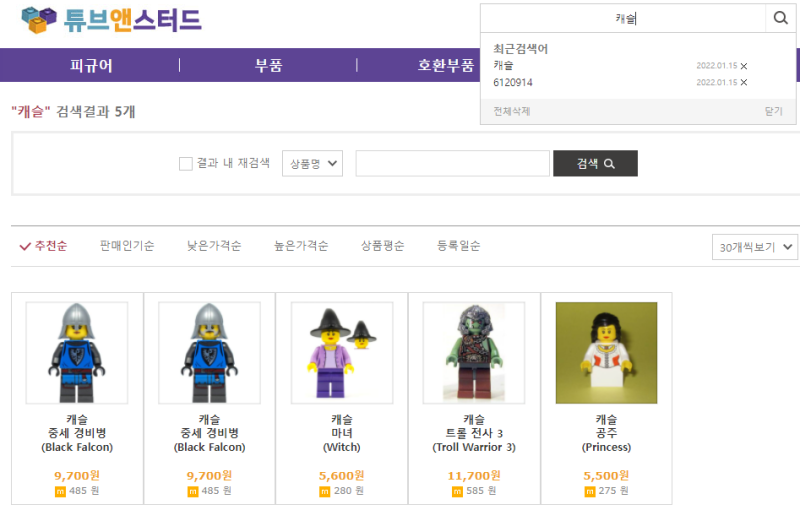Click mileage icon beside 585 원
The image size is (800, 510).
click(x=457, y=492)
